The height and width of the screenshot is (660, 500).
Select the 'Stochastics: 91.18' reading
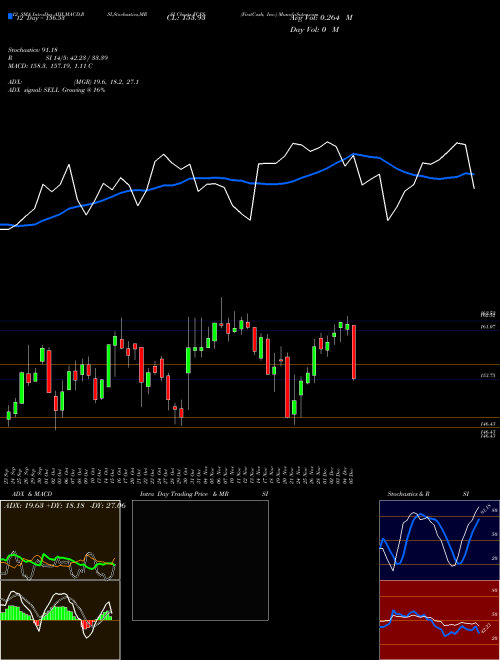click(x=33, y=50)
